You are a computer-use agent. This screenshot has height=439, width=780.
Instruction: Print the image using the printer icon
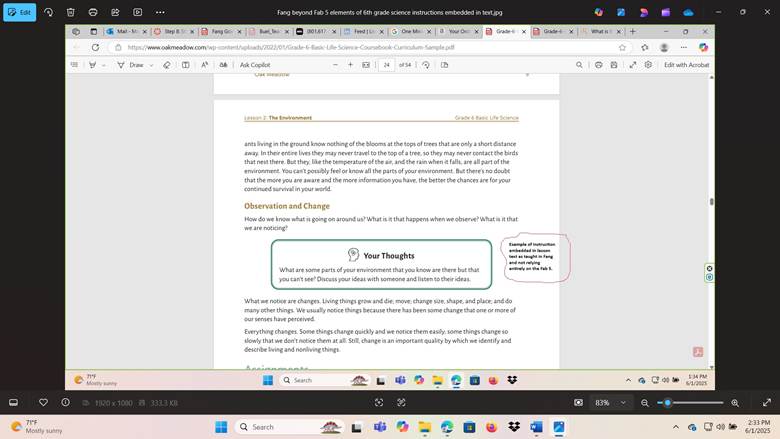93,12
